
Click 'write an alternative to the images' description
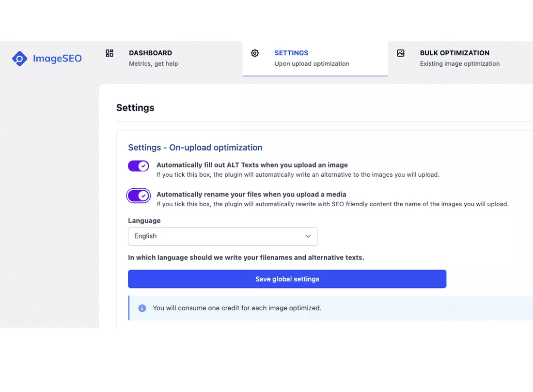(298, 175)
